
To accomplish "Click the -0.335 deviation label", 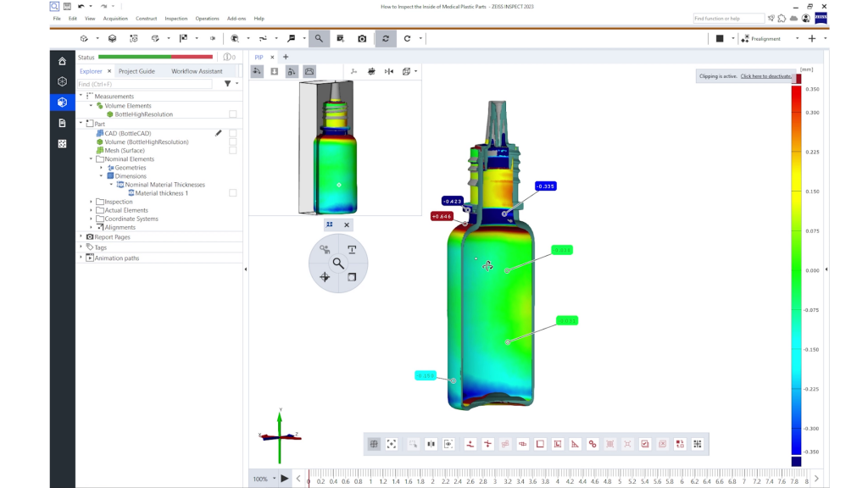I will [545, 186].
